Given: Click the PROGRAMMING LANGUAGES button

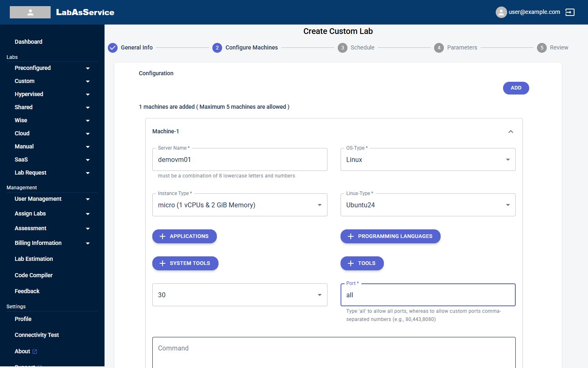Looking at the screenshot, I should point(390,236).
